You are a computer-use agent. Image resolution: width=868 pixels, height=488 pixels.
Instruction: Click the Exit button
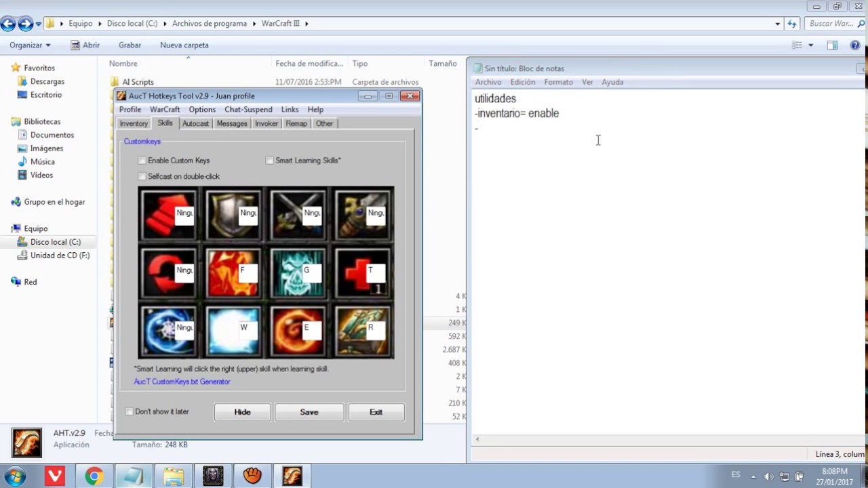(x=376, y=412)
